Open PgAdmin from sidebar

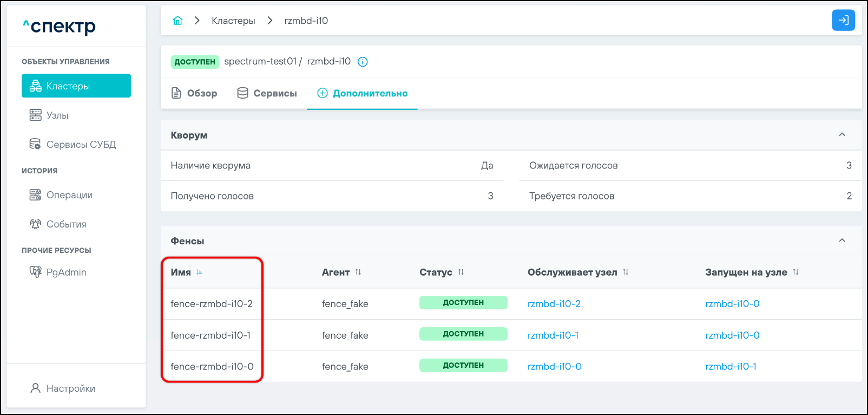point(66,272)
